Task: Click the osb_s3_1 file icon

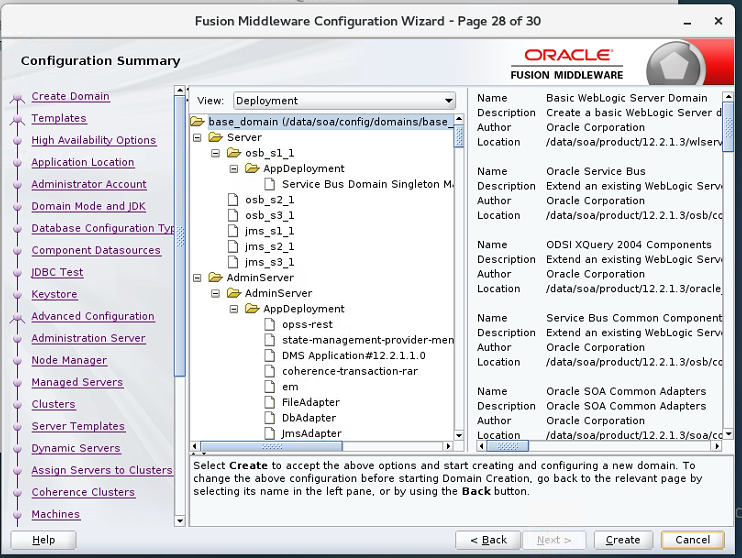Action: coord(233,215)
